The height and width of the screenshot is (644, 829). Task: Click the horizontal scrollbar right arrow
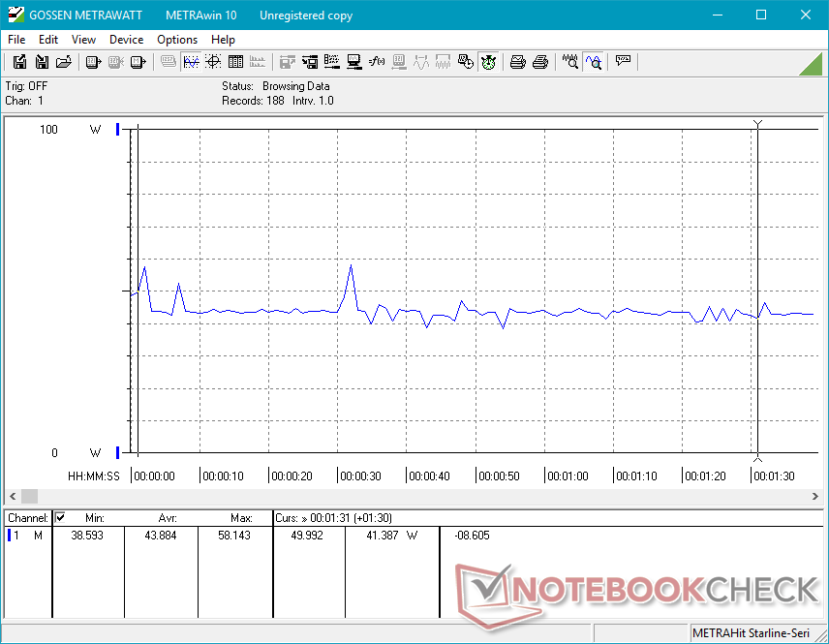pos(814,495)
